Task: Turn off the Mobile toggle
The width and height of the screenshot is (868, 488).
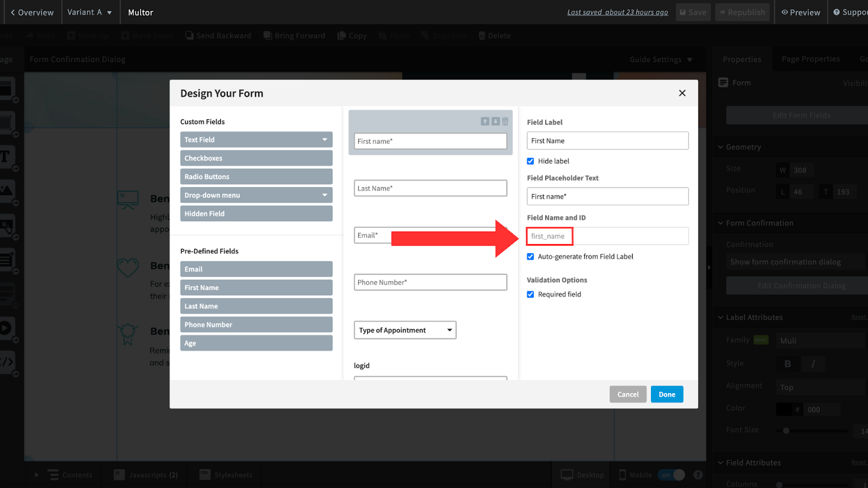Action: 672,474
